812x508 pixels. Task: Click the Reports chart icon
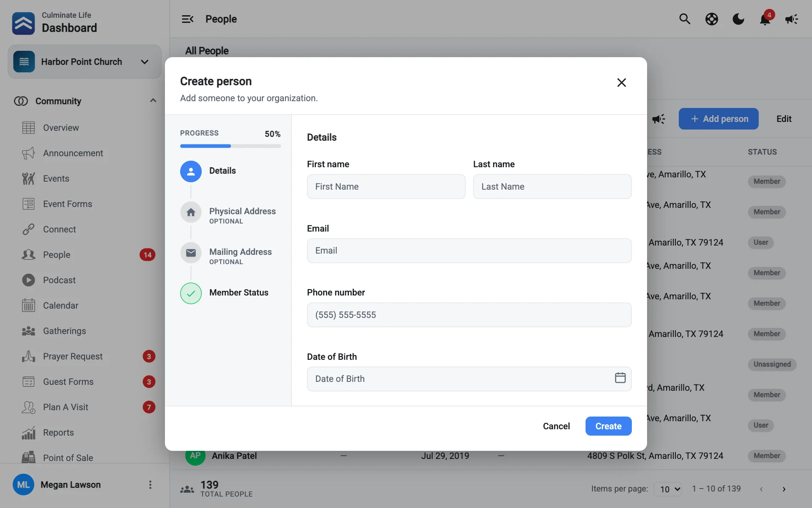(x=28, y=433)
